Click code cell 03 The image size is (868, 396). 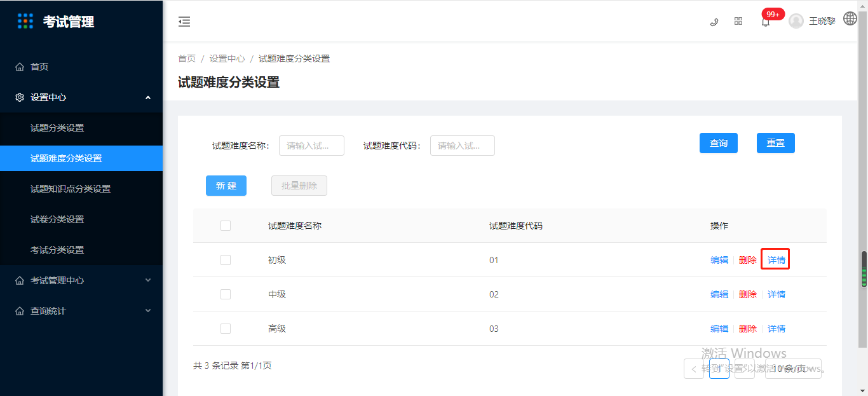(x=494, y=329)
